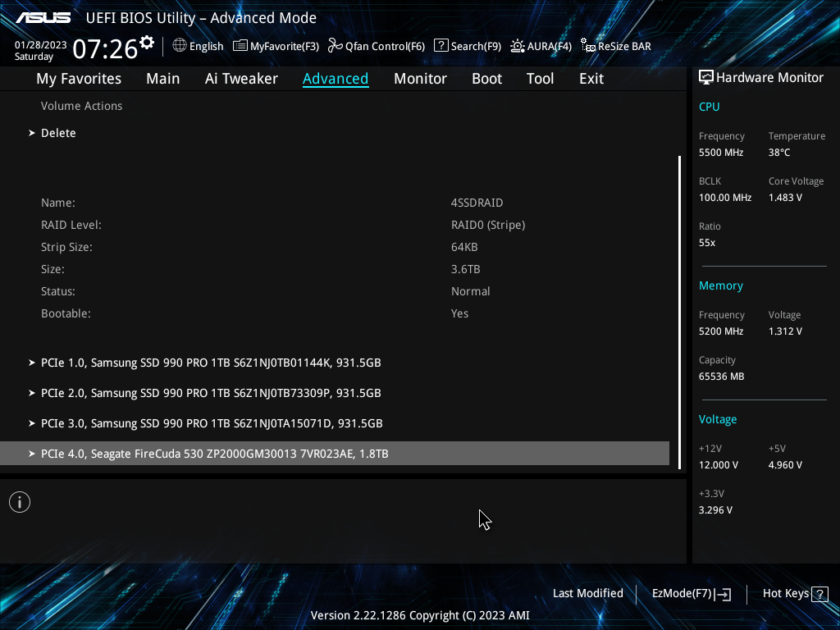
Task: Click the Core Voltage 1.483 V value
Action: tap(785, 198)
